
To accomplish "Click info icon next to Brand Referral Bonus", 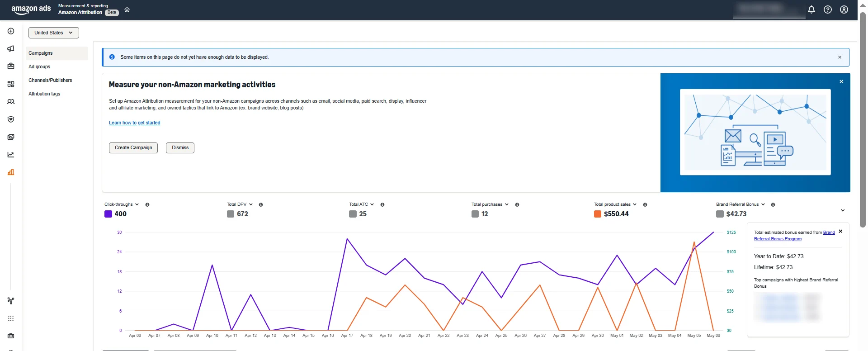I will coord(773,205).
